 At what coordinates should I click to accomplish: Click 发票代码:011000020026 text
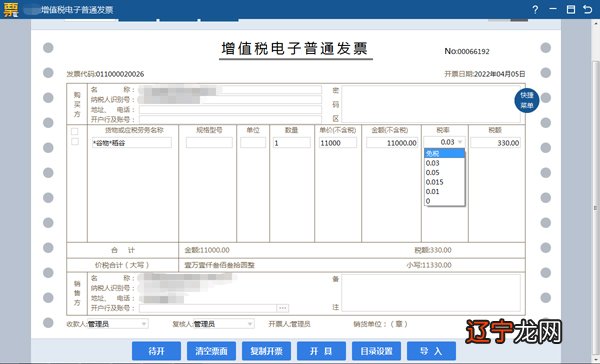pos(105,74)
